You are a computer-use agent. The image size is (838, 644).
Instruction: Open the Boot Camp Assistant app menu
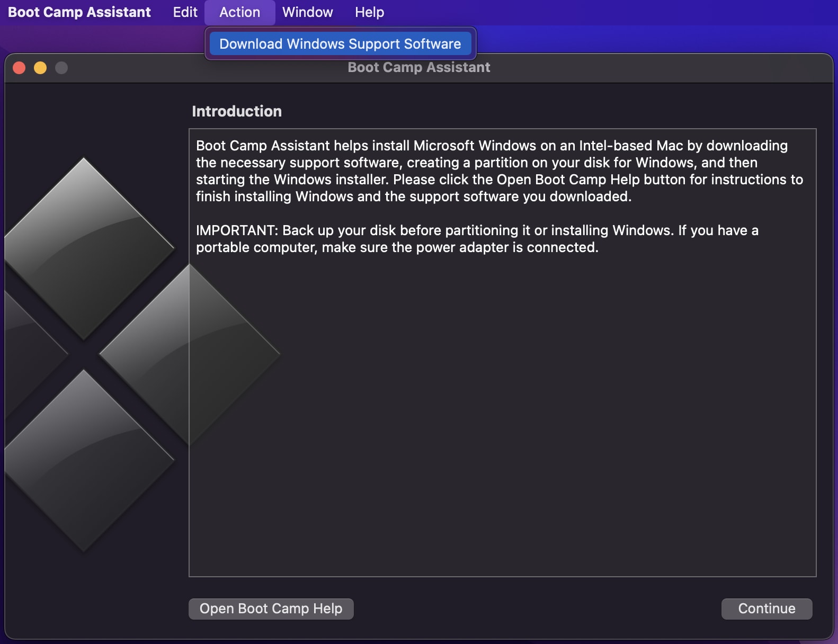click(79, 12)
